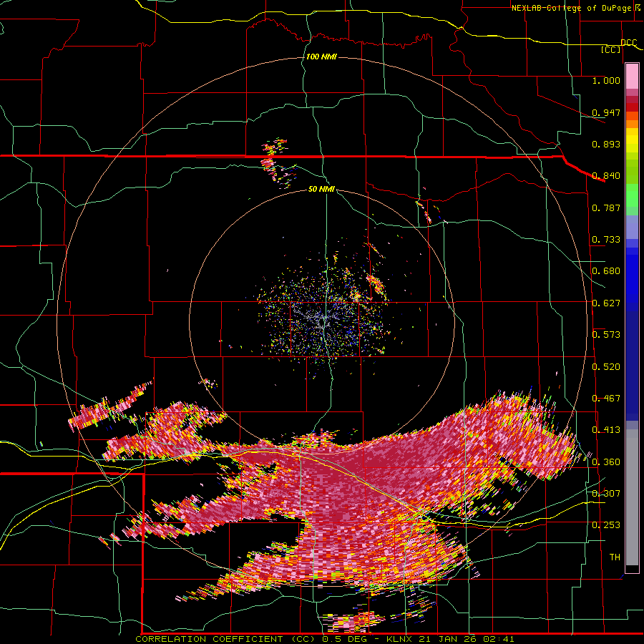Click the 0.360 scale value
Image resolution: width=644 pixels, height=644 pixels.
point(606,462)
